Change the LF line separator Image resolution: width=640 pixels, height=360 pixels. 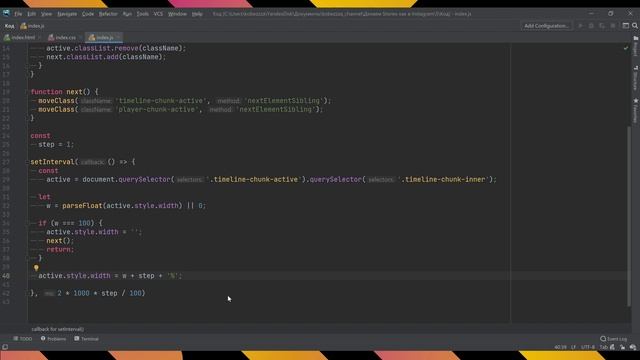pos(573,347)
